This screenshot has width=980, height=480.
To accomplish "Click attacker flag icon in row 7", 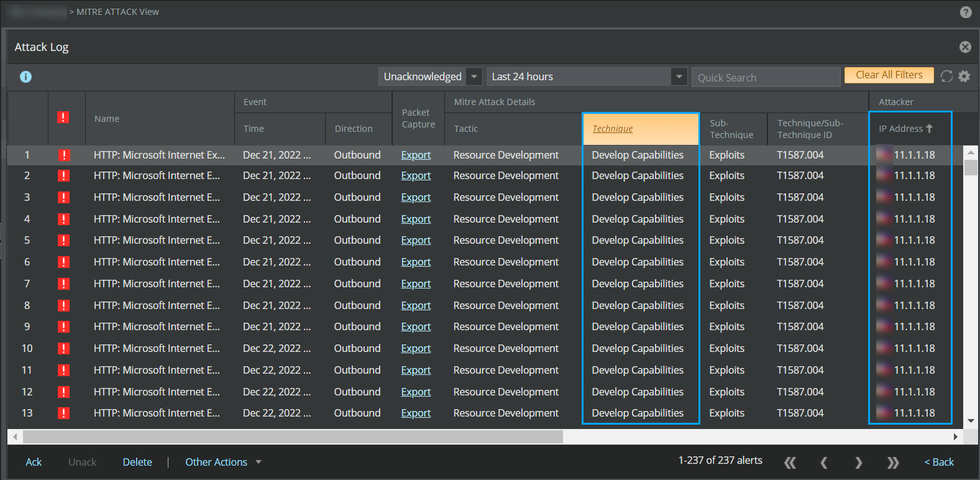I will [x=884, y=284].
